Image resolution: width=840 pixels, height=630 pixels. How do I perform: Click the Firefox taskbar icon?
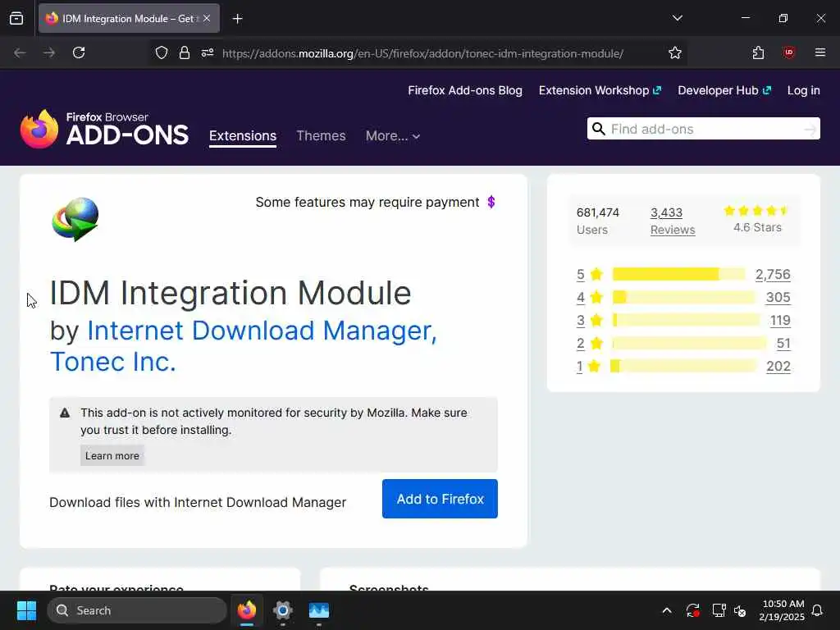tap(247, 610)
